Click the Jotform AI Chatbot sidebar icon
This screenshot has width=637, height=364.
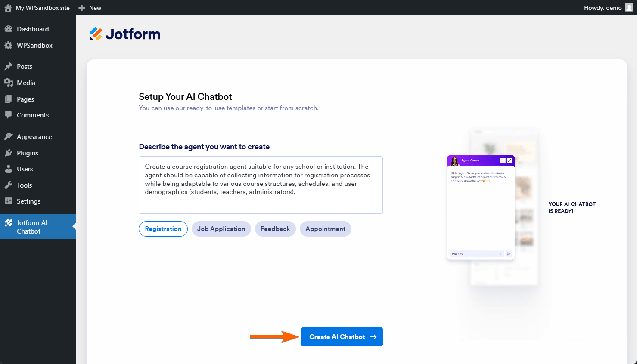(9, 222)
